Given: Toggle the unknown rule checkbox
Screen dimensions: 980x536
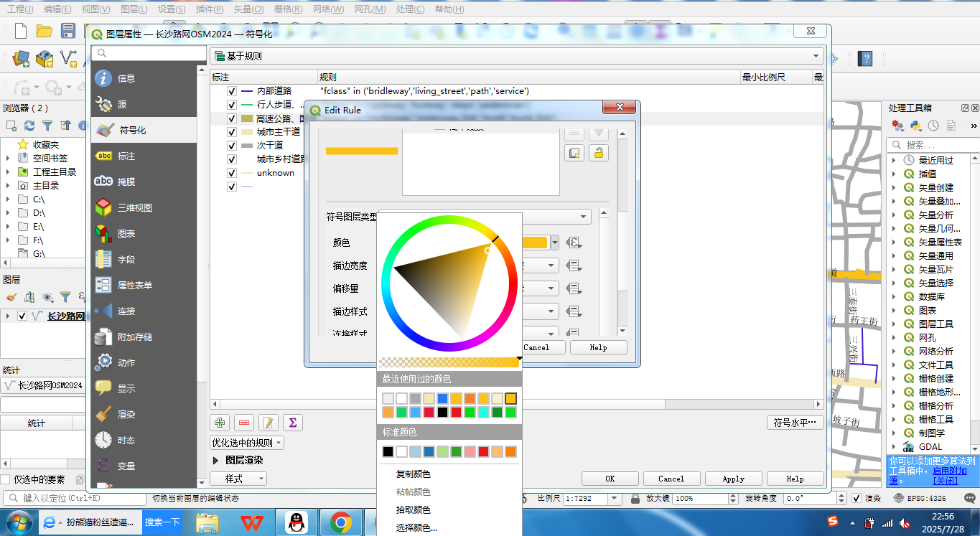Looking at the screenshot, I should (232, 173).
